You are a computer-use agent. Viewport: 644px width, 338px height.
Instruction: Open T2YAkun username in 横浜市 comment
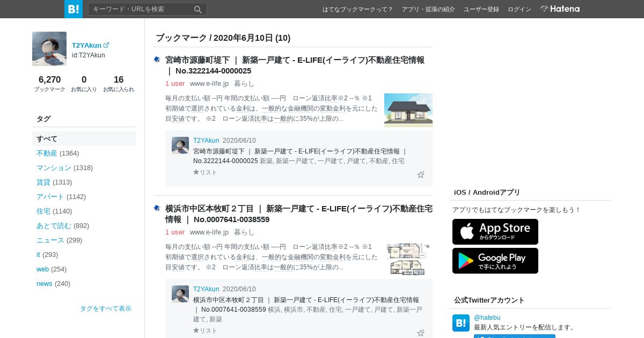pos(206,289)
